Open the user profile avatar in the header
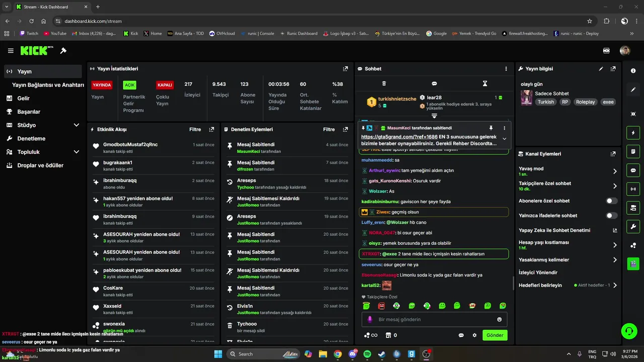 click(625, 51)
